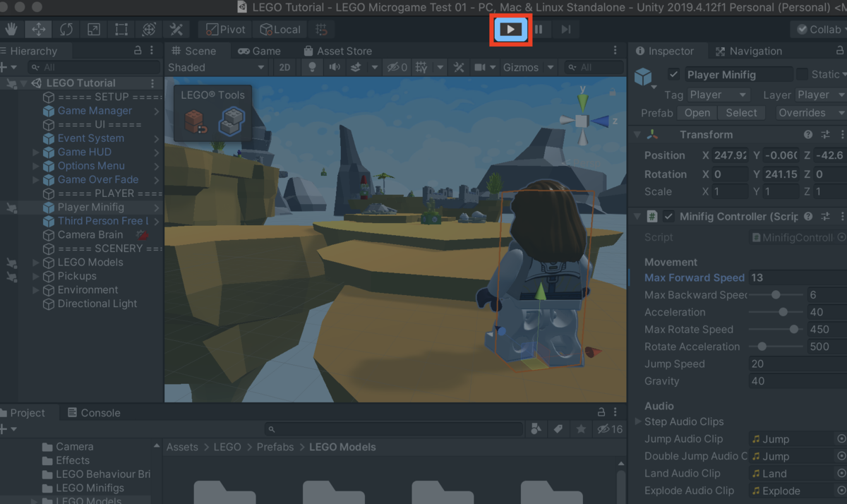The width and height of the screenshot is (847, 504).
Task: Open the Layer Player dropdown
Action: coord(822,95)
